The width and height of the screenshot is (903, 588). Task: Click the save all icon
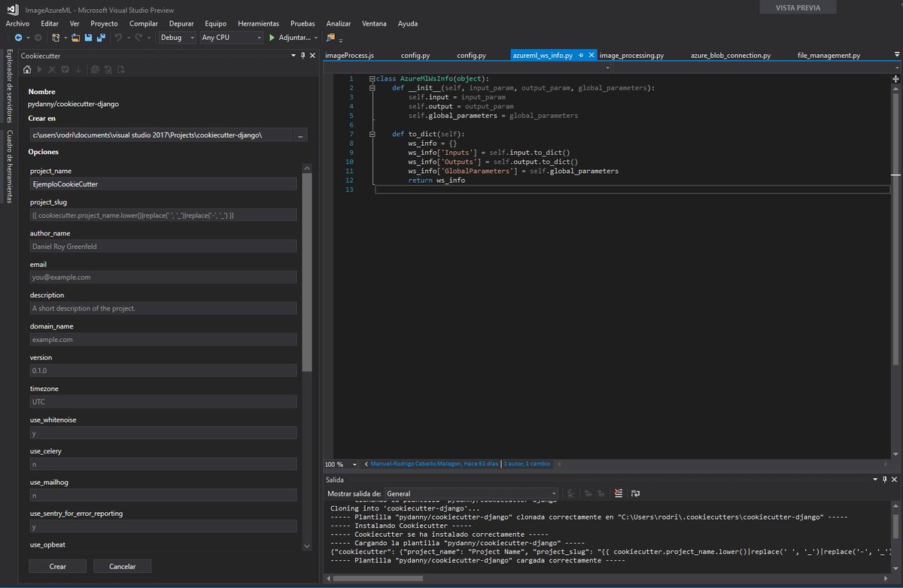[x=100, y=38]
